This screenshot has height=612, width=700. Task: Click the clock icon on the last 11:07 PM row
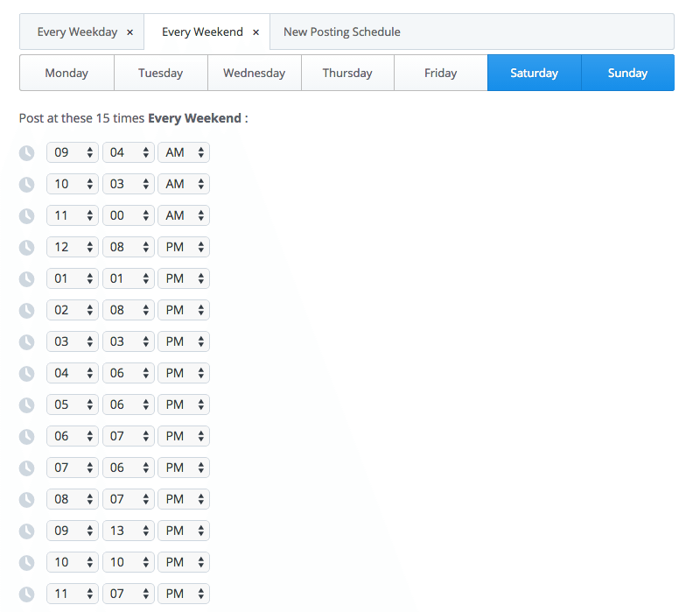(x=26, y=594)
